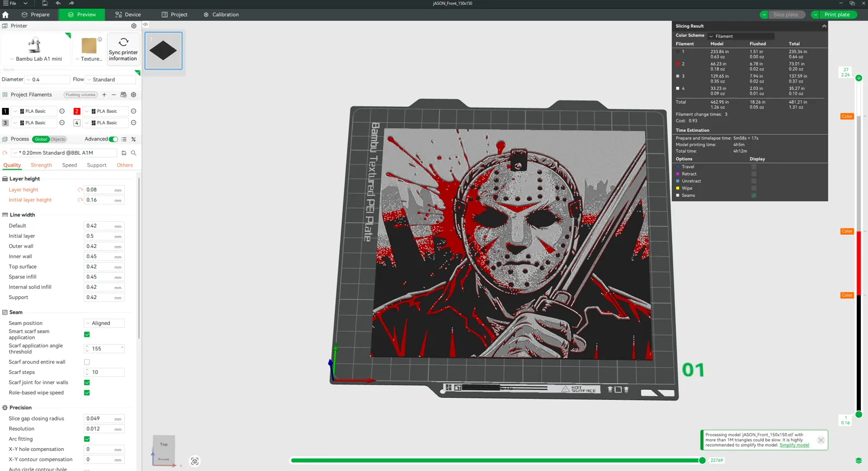Uncheck Smart scarf seam application
Screen dimensions: 868x471
[x=87, y=334]
